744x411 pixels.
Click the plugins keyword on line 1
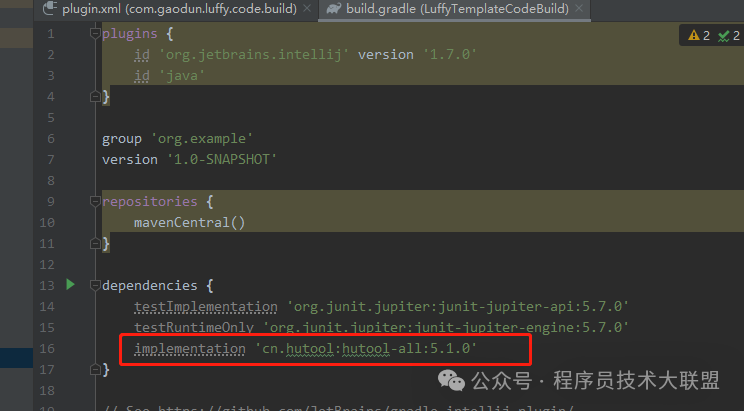point(130,34)
